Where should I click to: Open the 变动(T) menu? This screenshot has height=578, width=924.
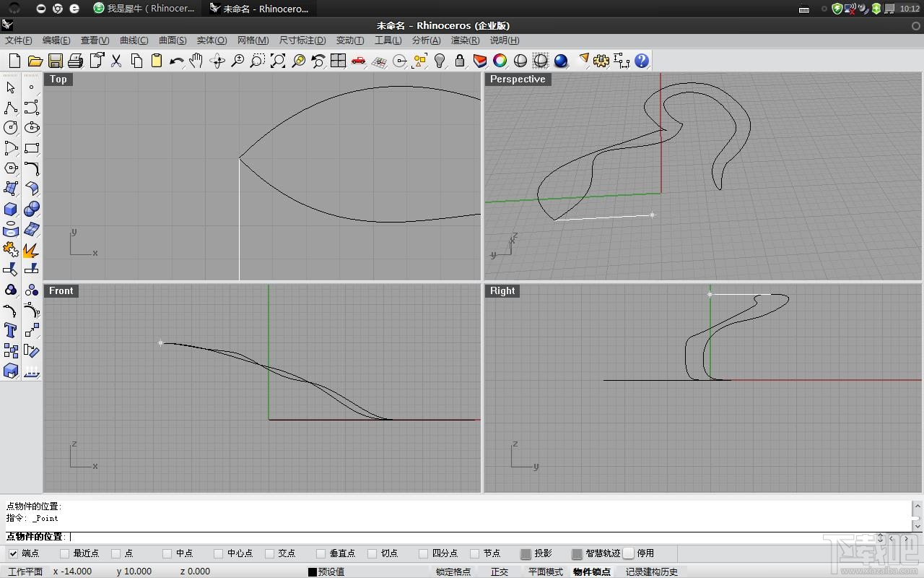(349, 40)
